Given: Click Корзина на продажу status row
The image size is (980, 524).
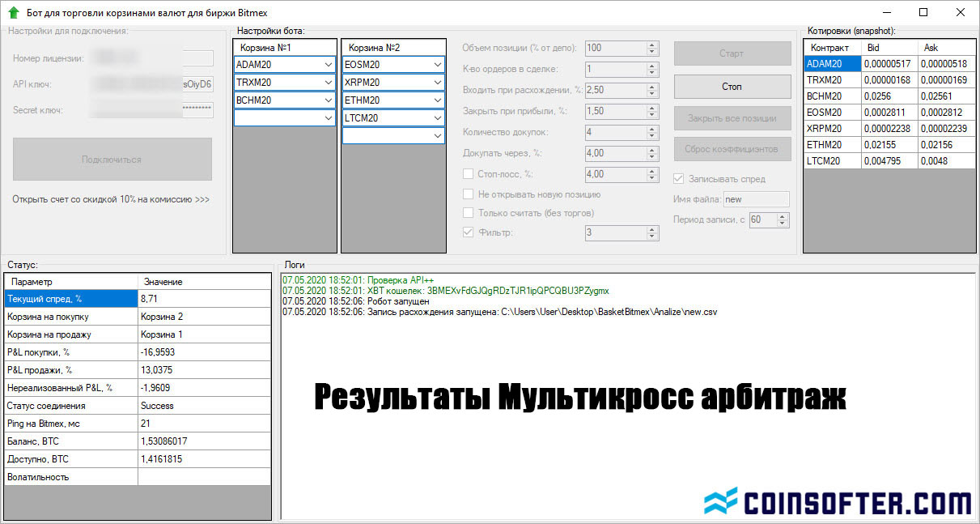Looking at the screenshot, I should (138, 334).
